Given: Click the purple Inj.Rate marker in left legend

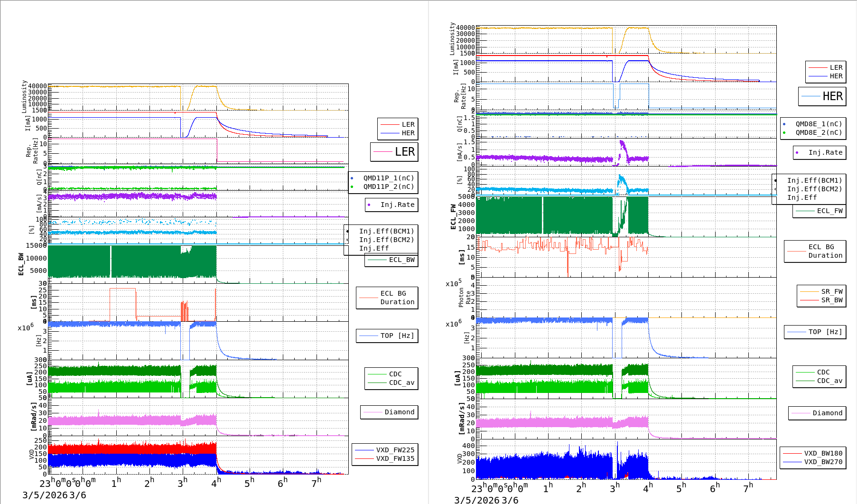Looking at the screenshot, I should [x=369, y=205].
